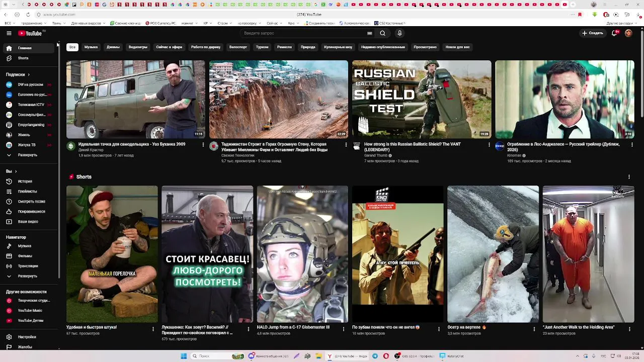Select the Новое для вас chip

click(x=457, y=47)
